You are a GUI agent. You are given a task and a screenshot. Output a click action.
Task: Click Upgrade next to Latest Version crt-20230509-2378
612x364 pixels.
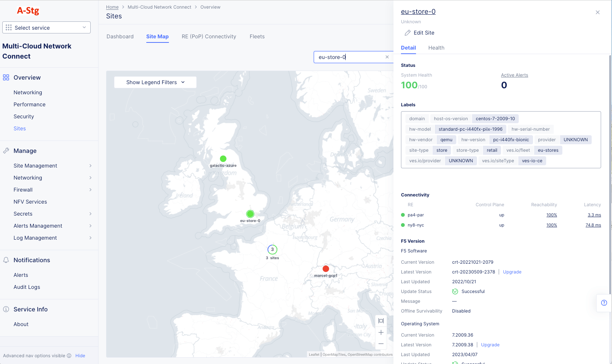(x=512, y=272)
